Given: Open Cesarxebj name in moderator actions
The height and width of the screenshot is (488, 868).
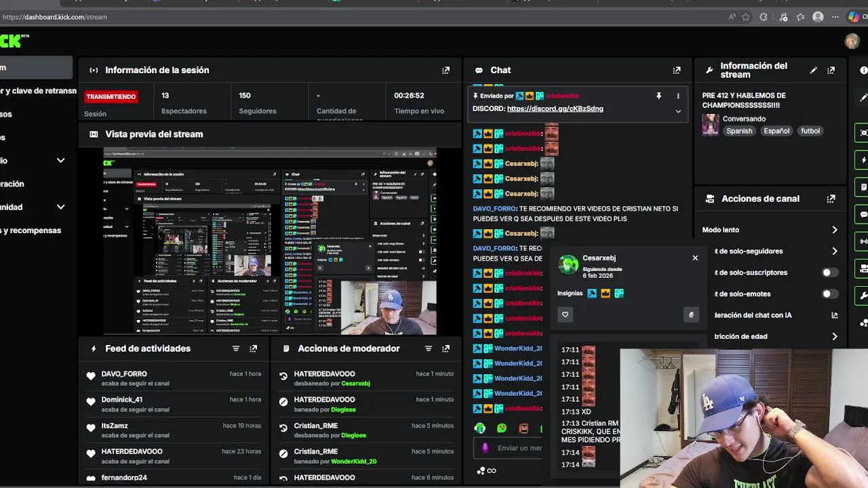Looking at the screenshot, I should tap(355, 384).
